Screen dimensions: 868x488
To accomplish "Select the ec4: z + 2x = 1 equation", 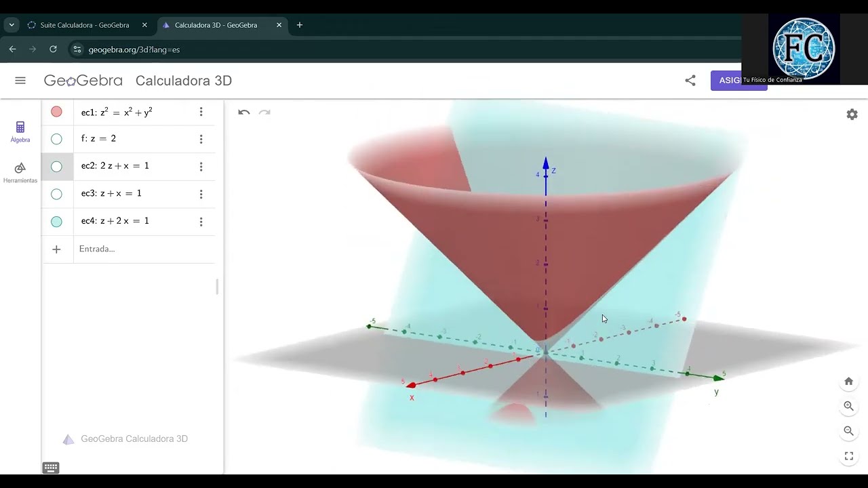I will click(115, 221).
